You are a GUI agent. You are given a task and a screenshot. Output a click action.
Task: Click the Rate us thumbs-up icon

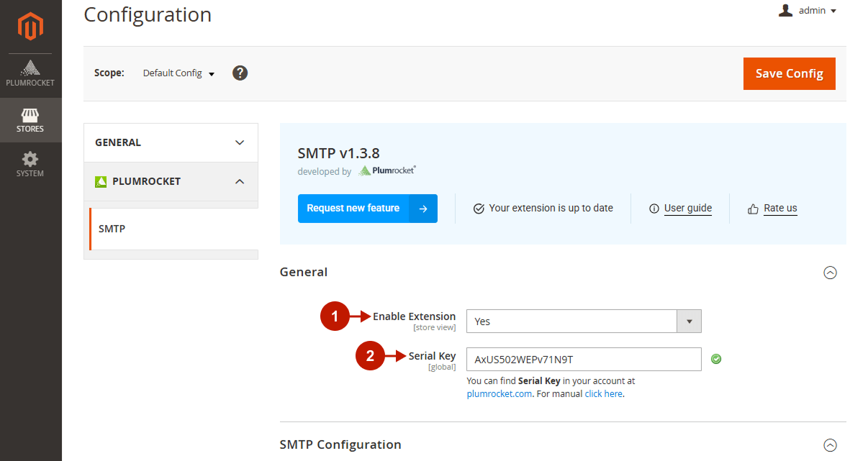(x=754, y=209)
